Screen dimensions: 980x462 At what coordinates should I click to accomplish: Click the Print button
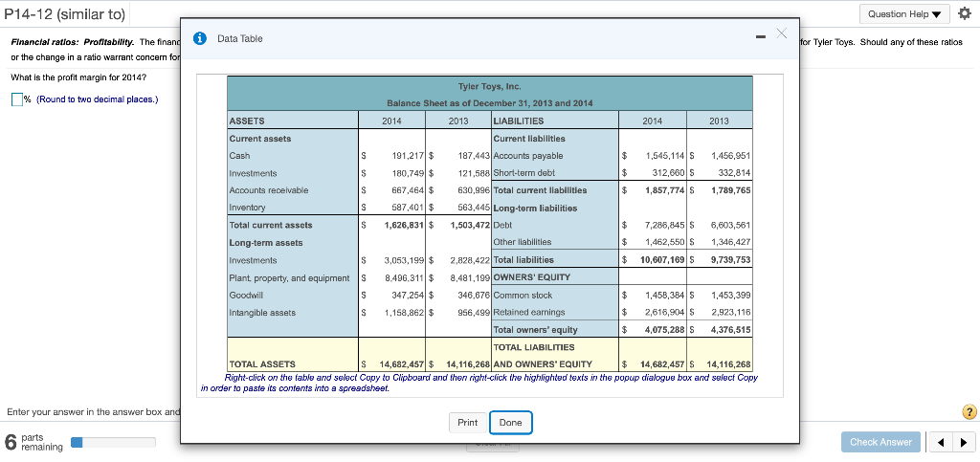pos(467,423)
